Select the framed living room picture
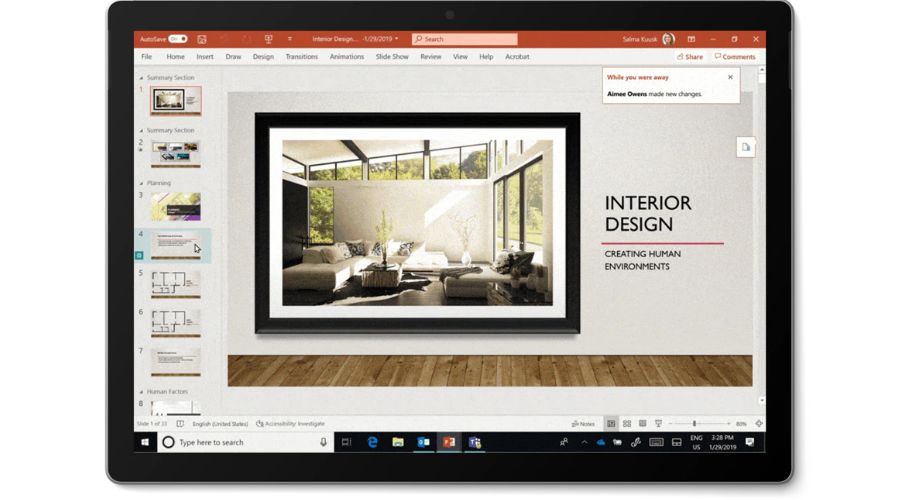Viewport: 900px width, 500px height. (x=417, y=223)
